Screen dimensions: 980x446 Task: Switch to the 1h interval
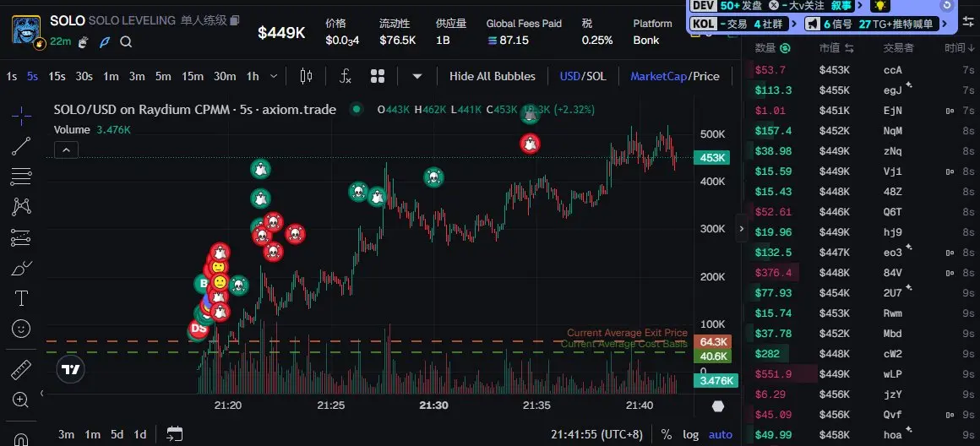click(253, 76)
